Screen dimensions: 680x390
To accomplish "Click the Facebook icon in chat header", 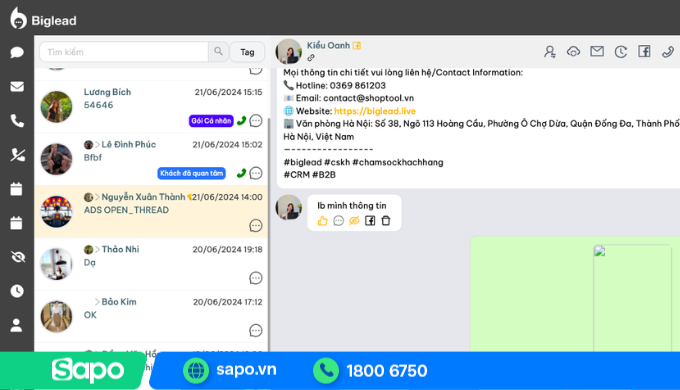I will [644, 52].
